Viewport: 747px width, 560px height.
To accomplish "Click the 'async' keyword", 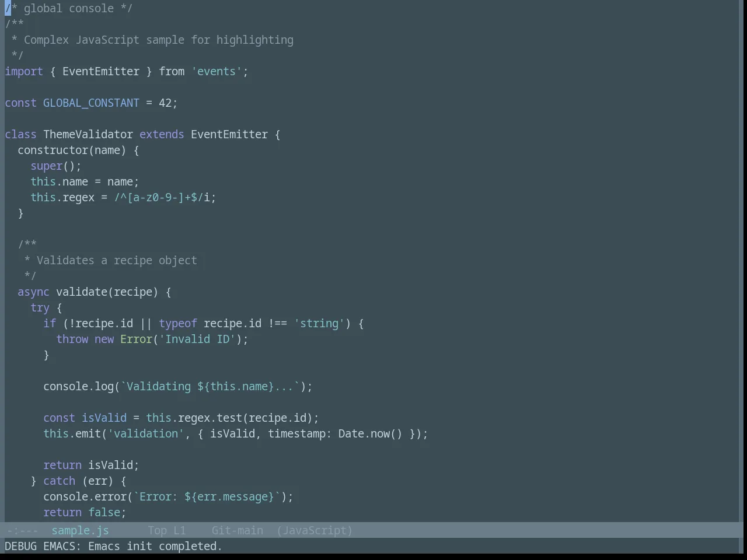I will [x=33, y=292].
